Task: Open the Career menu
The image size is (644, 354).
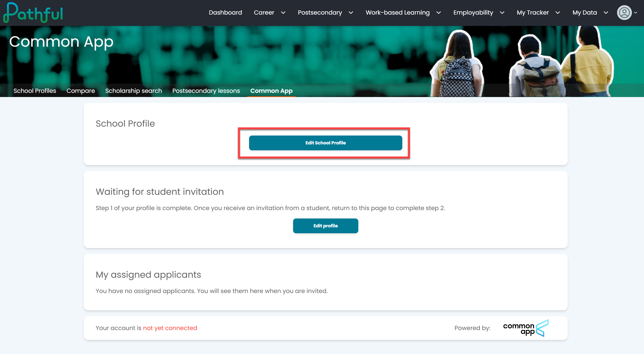Action: 264,13
